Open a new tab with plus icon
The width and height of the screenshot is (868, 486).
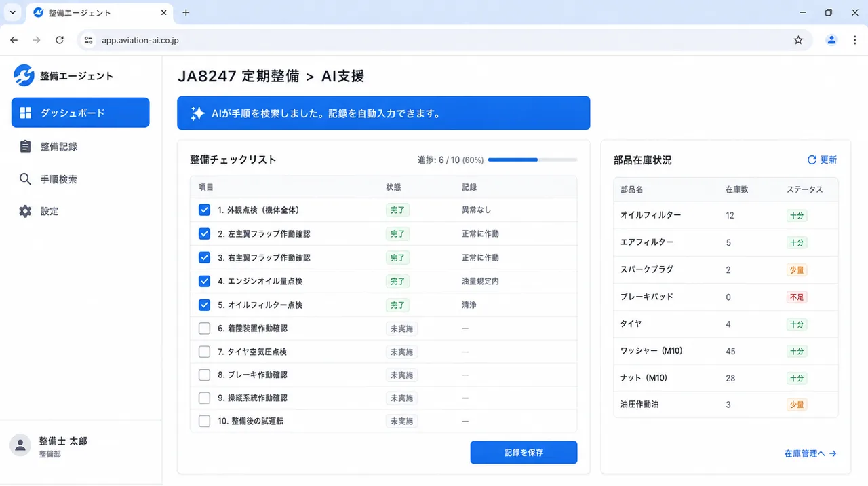(x=186, y=12)
